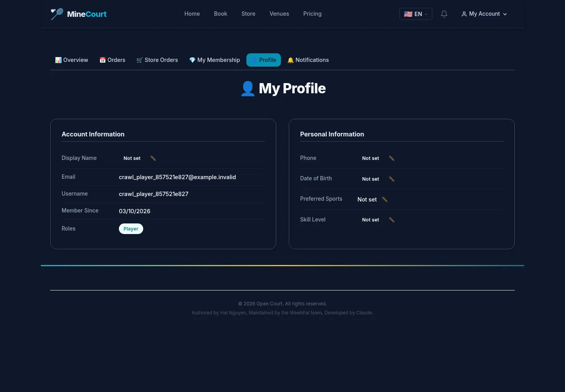Image resolution: width=565 pixels, height=392 pixels.
Task: Click the 2026 Open Court copyright text
Action: tap(282, 304)
